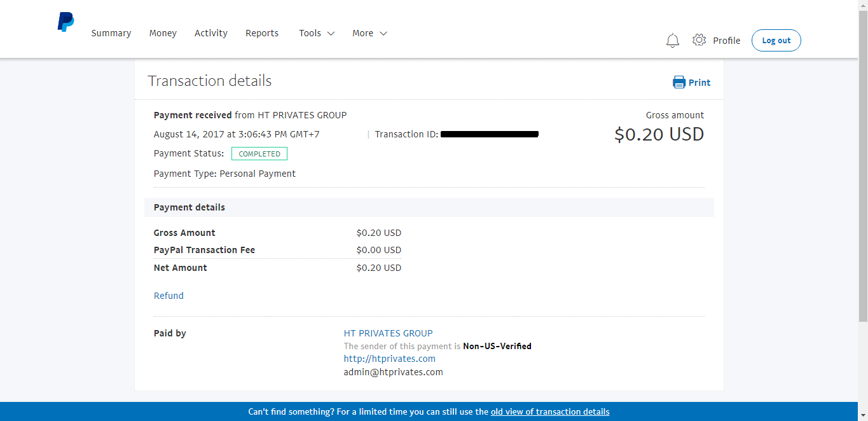Click the Non-US-Verified sender status text
868x421 pixels.
click(497, 347)
